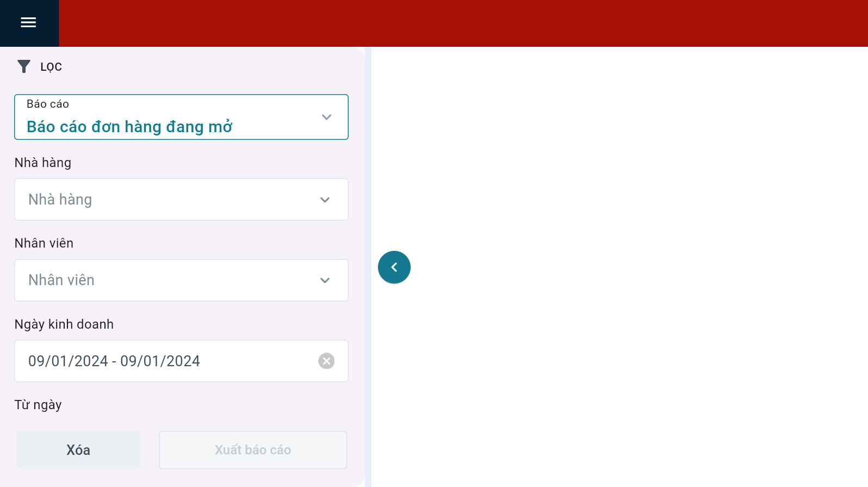Click the Từ ngày label
The height and width of the screenshot is (487, 868).
pyautogui.click(x=38, y=405)
